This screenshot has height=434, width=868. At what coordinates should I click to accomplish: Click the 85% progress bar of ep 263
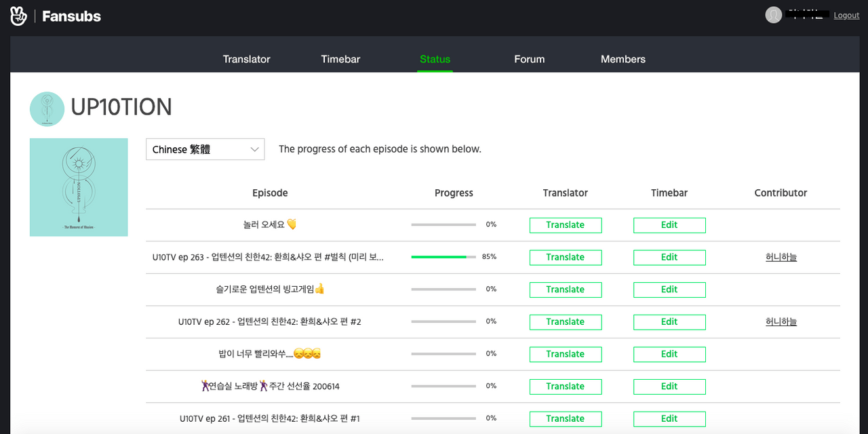click(x=443, y=257)
